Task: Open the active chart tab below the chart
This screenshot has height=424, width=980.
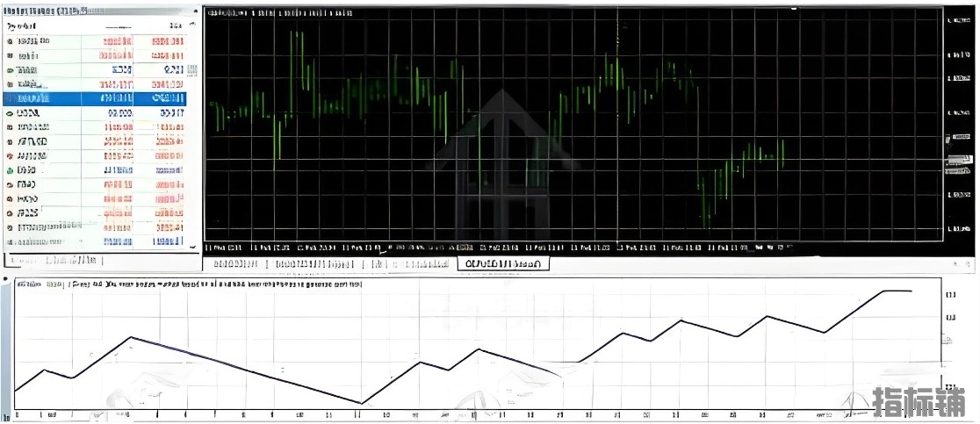Action: pyautogui.click(x=504, y=263)
